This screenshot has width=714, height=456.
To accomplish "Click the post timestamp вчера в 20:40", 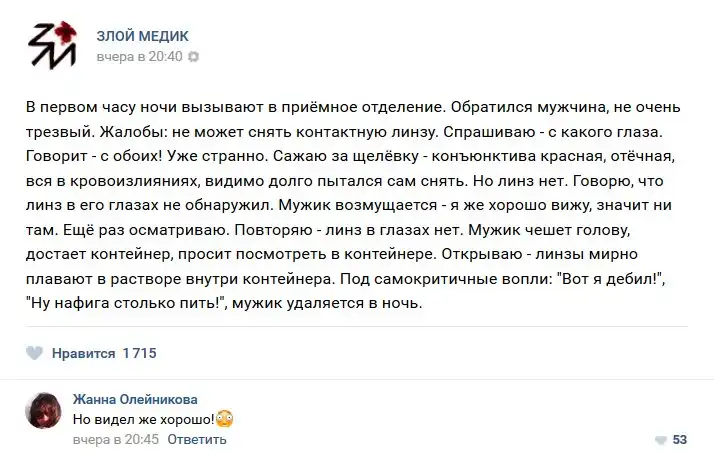I will pos(139,57).
